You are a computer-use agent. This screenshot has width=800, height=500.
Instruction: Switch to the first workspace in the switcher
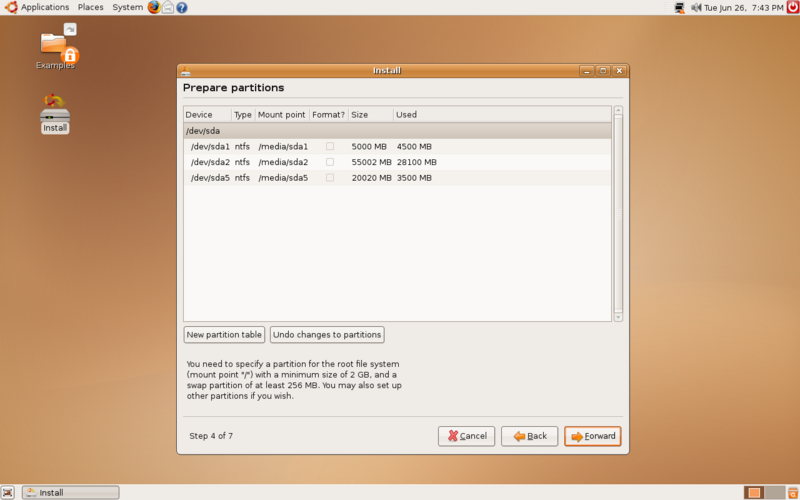coord(754,492)
